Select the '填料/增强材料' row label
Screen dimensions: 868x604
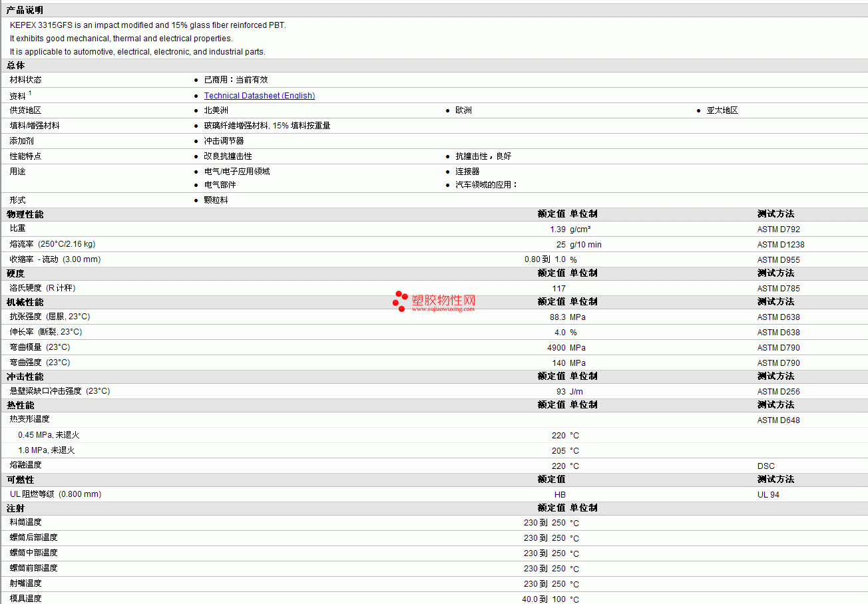pos(35,126)
